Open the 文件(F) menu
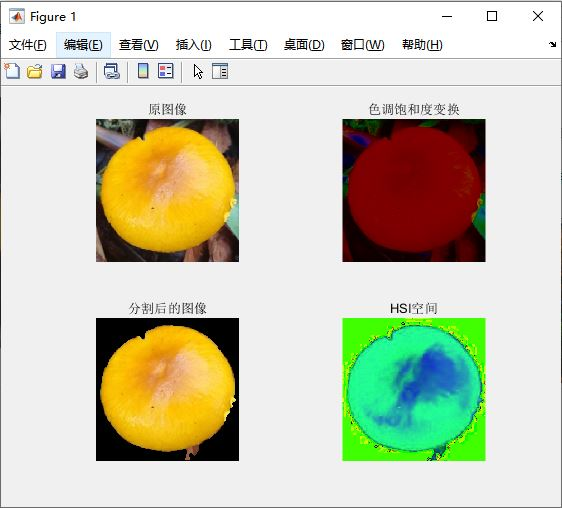Image resolution: width=562 pixels, height=508 pixels. pos(28,45)
